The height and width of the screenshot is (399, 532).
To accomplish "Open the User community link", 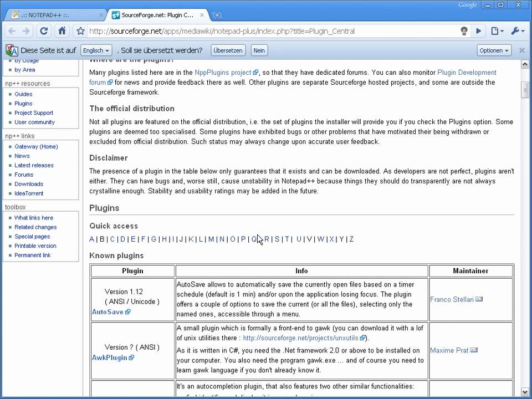I will [34, 122].
